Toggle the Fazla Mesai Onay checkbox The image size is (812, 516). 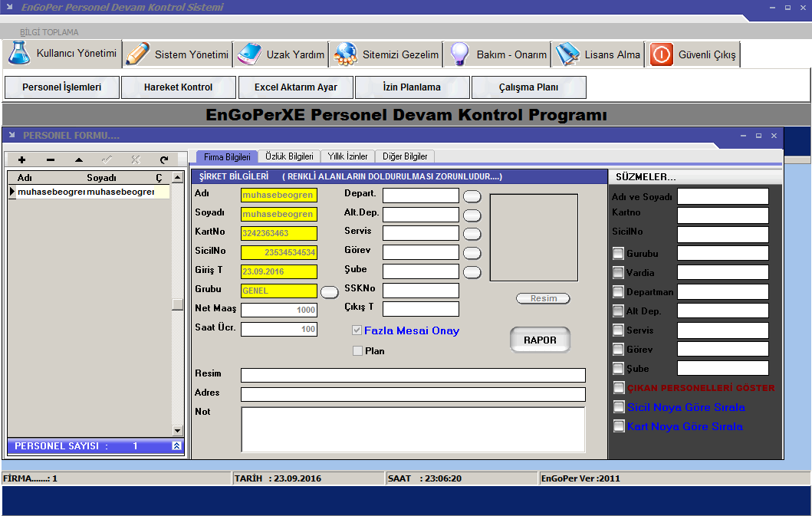357,330
